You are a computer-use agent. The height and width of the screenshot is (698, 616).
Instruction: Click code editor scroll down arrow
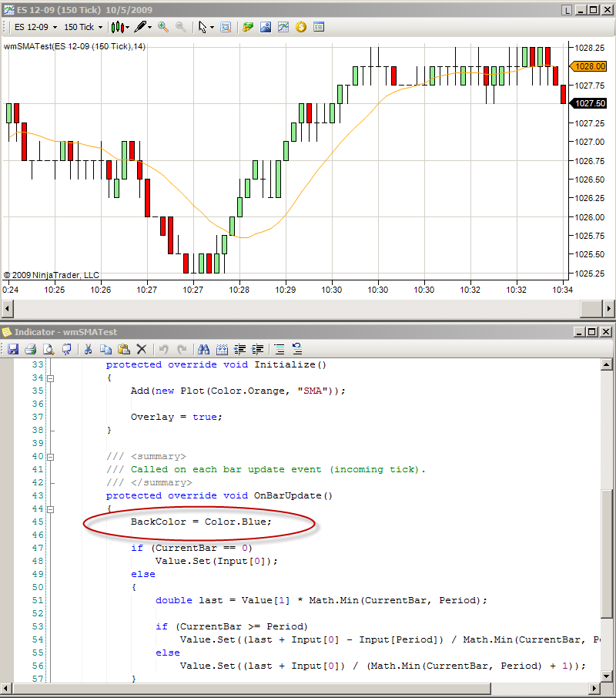(x=607, y=676)
